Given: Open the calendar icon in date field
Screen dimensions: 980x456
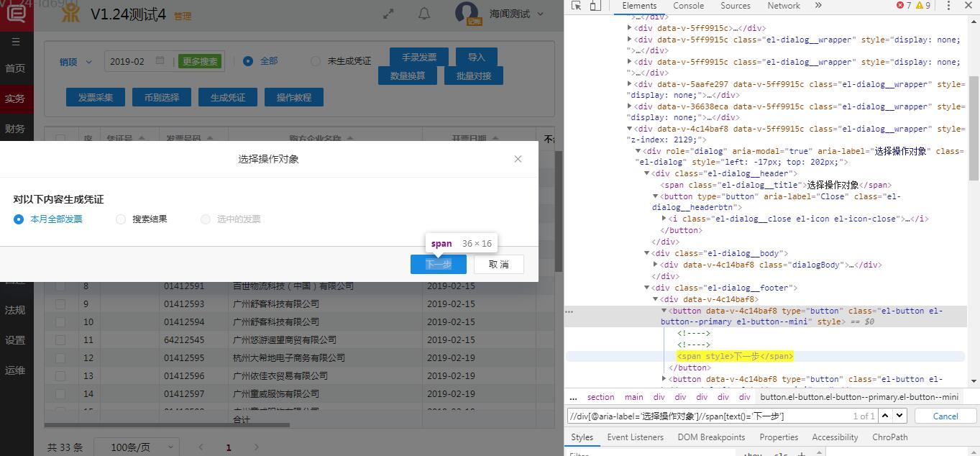Looking at the screenshot, I should click(x=160, y=61).
